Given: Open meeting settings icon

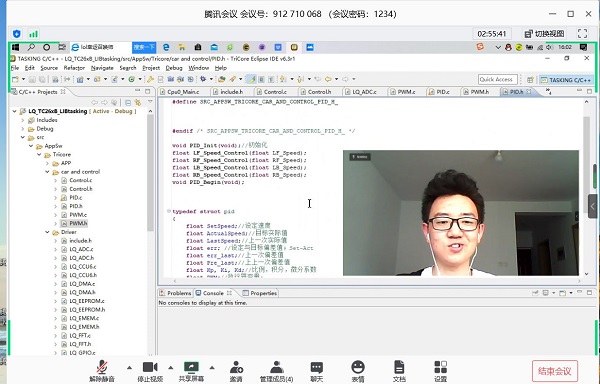Looking at the screenshot, I should pyautogui.click(x=440, y=371).
